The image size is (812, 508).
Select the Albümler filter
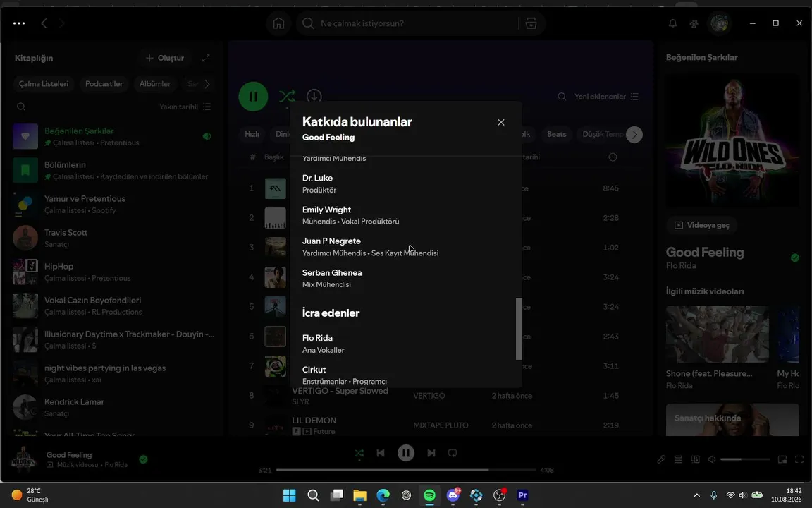coord(155,84)
